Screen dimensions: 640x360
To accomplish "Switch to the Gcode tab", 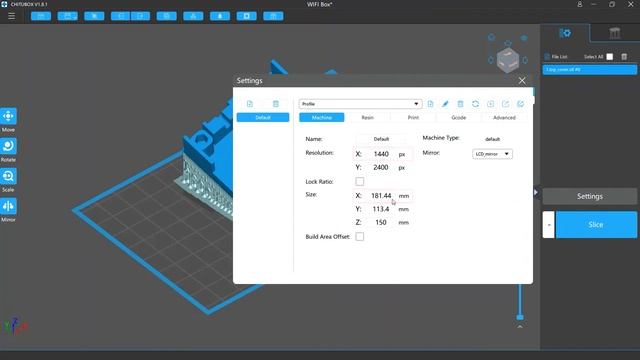I will [459, 118].
